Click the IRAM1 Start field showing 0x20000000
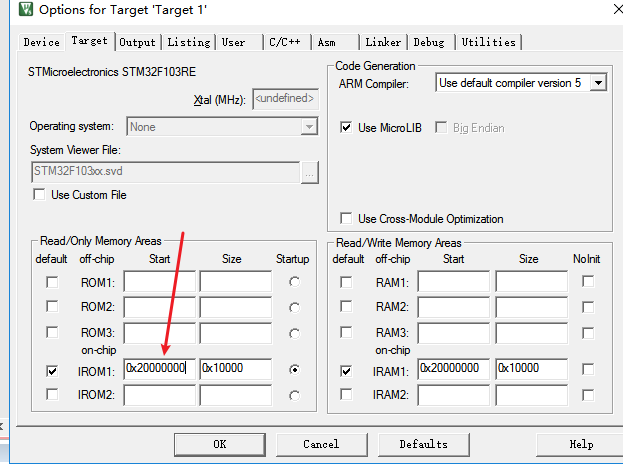623x464 pixels. [x=454, y=369]
